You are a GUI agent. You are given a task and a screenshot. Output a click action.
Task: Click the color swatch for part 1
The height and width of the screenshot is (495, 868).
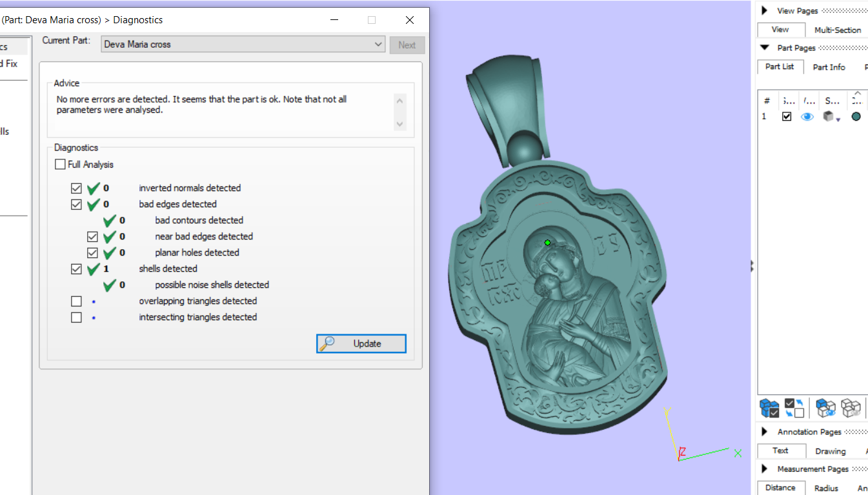tap(856, 117)
